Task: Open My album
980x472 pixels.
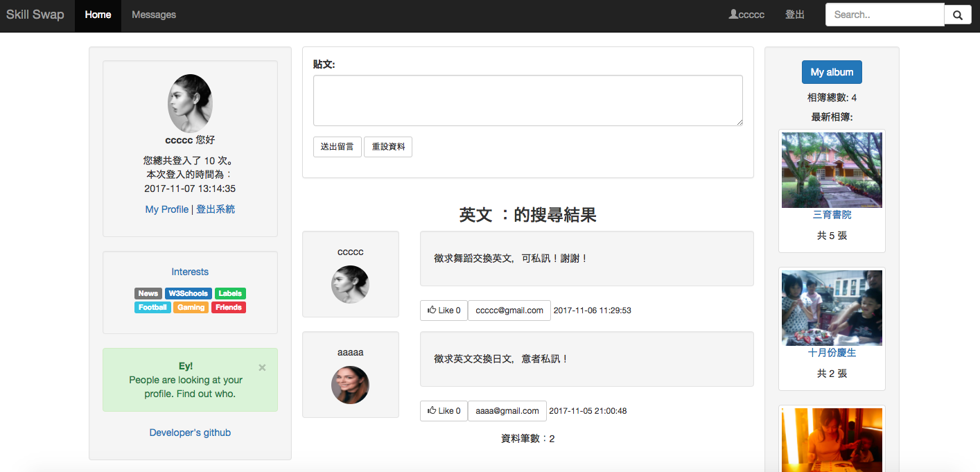Action: coord(832,72)
